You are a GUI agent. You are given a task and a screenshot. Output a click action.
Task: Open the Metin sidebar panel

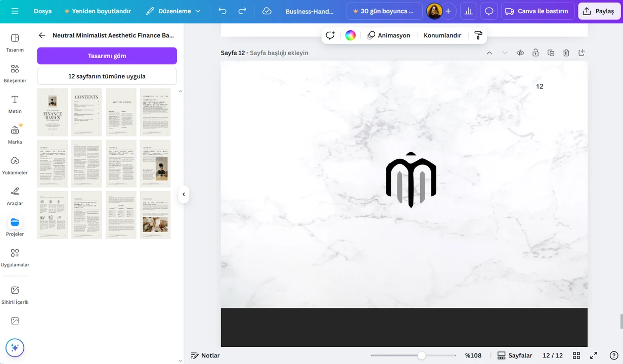[x=15, y=104]
